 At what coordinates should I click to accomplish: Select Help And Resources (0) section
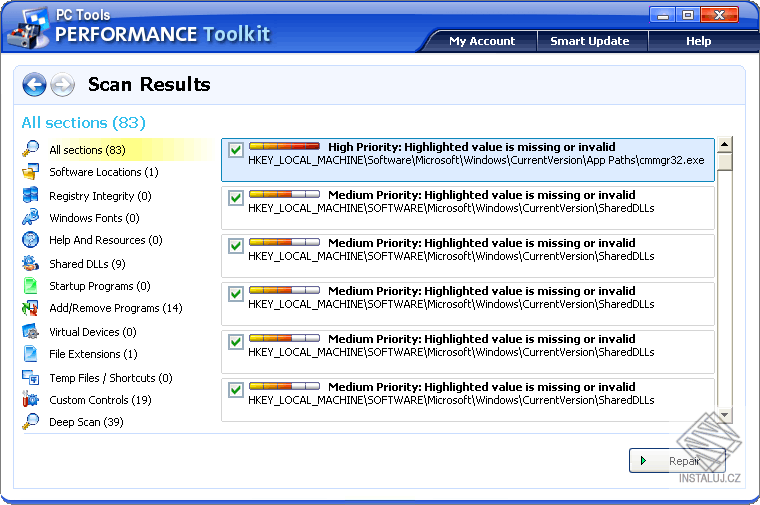[x=106, y=240]
